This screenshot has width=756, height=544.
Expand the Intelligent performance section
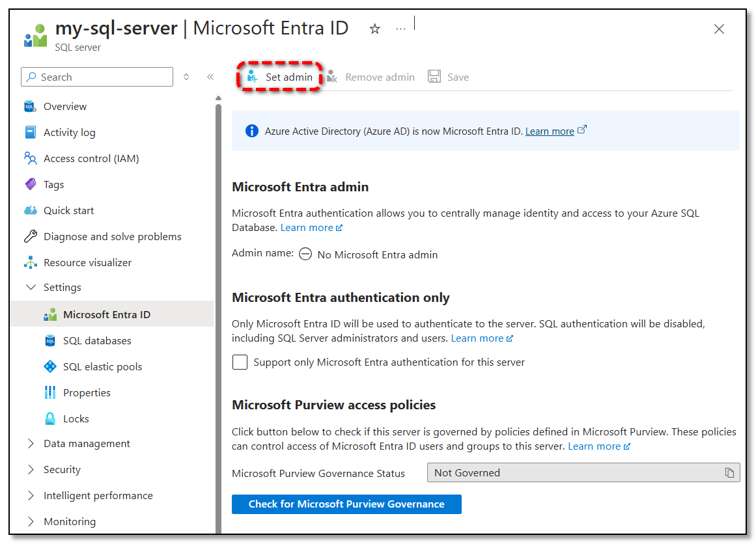31,495
